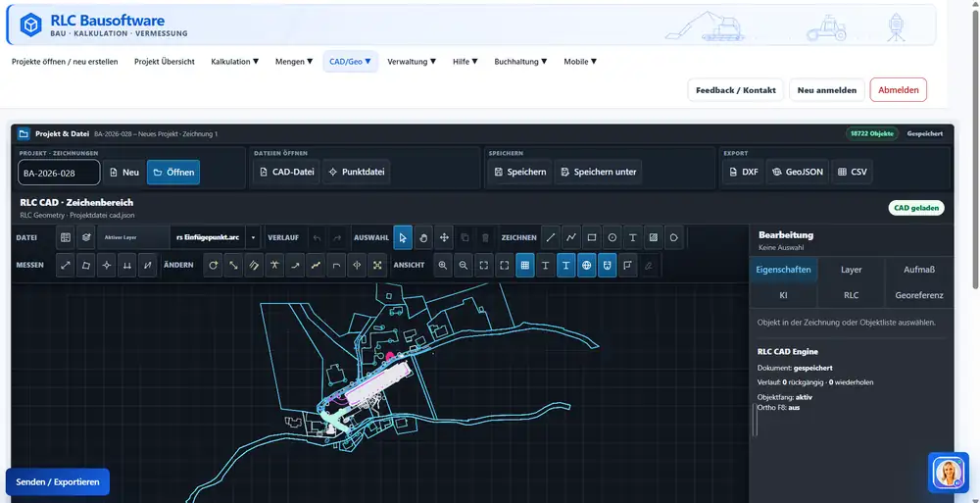980x503 pixels.
Task: Open the Georeferenz tab
Action: pyautogui.click(x=919, y=295)
